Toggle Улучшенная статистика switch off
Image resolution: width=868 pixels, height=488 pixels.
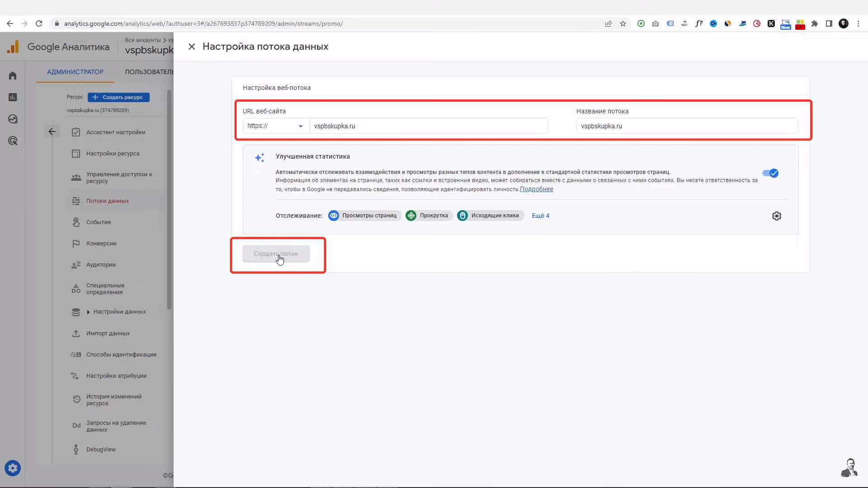click(770, 173)
